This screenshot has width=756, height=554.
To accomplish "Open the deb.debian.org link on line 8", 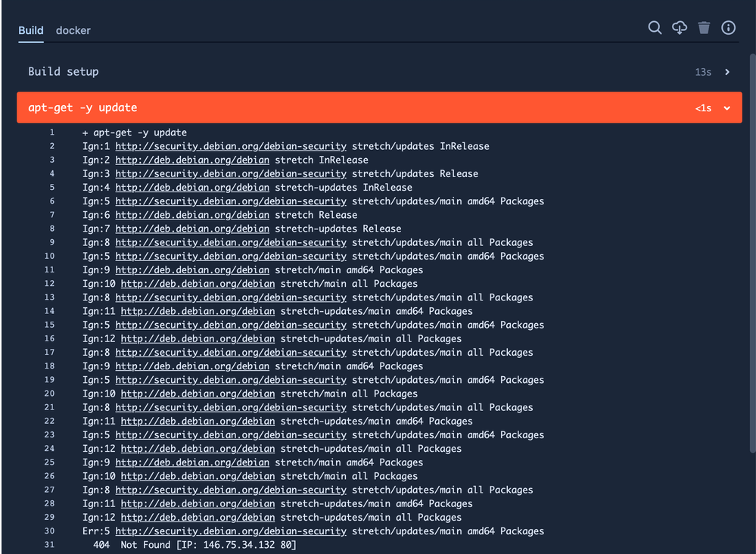I will (192, 229).
